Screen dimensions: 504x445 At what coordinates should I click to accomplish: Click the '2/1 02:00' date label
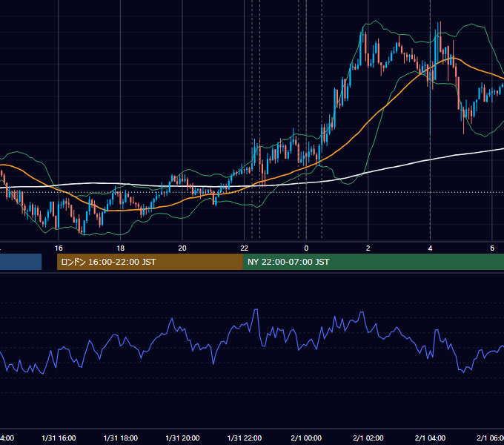[x=368, y=438]
